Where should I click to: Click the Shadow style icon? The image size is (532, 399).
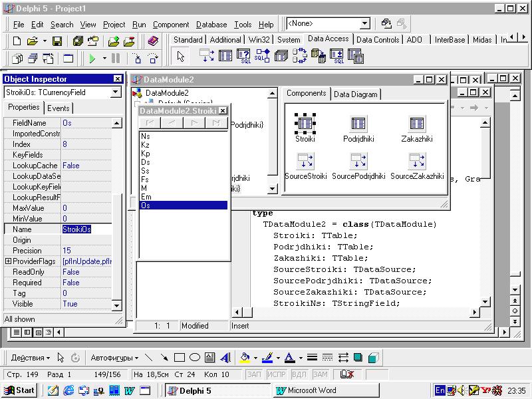[358, 358]
